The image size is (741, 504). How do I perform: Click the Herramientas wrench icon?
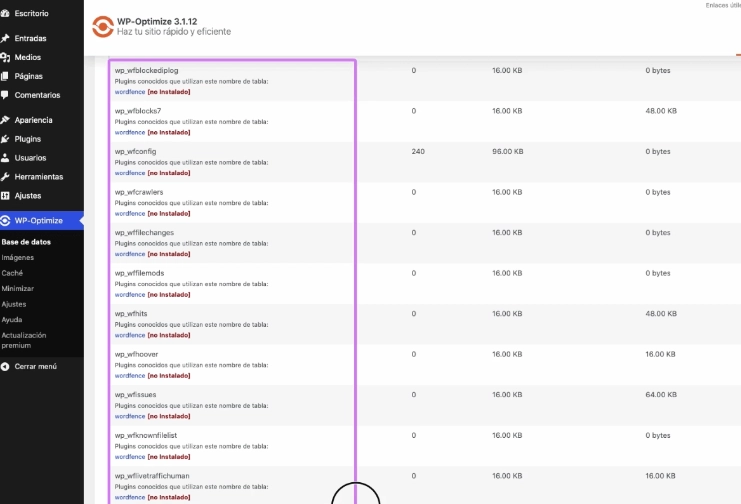[x=5, y=177]
